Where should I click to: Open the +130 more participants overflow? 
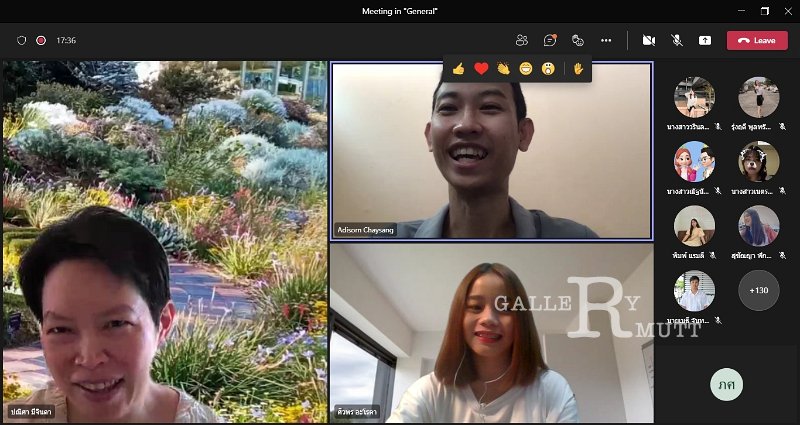[759, 290]
